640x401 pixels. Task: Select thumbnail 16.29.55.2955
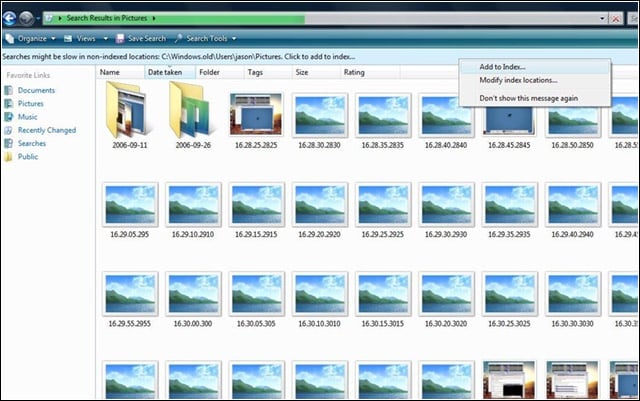[130, 294]
